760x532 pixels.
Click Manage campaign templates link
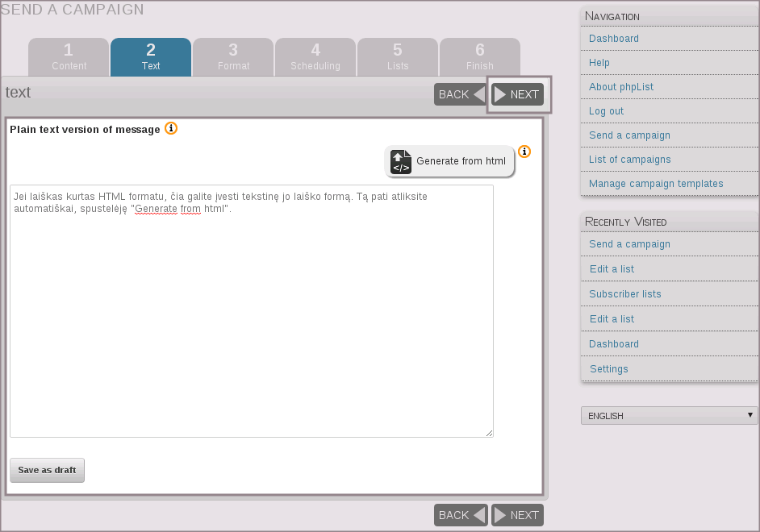pos(656,184)
